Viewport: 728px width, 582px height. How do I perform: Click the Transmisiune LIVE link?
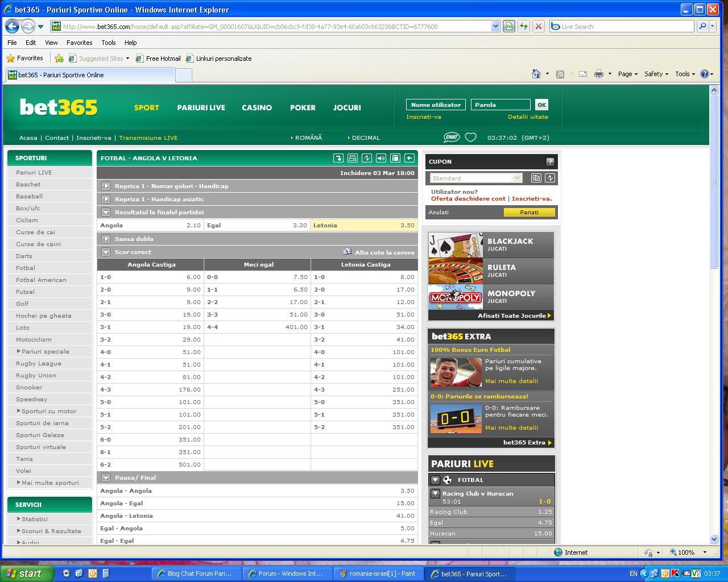pyautogui.click(x=148, y=138)
